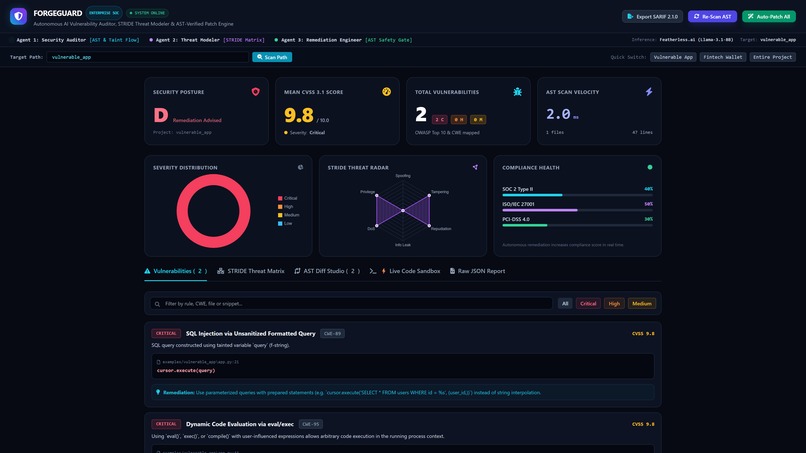806x453 pixels.
Task: Click the SOC 2 Type II progress bar
Action: tap(577, 195)
